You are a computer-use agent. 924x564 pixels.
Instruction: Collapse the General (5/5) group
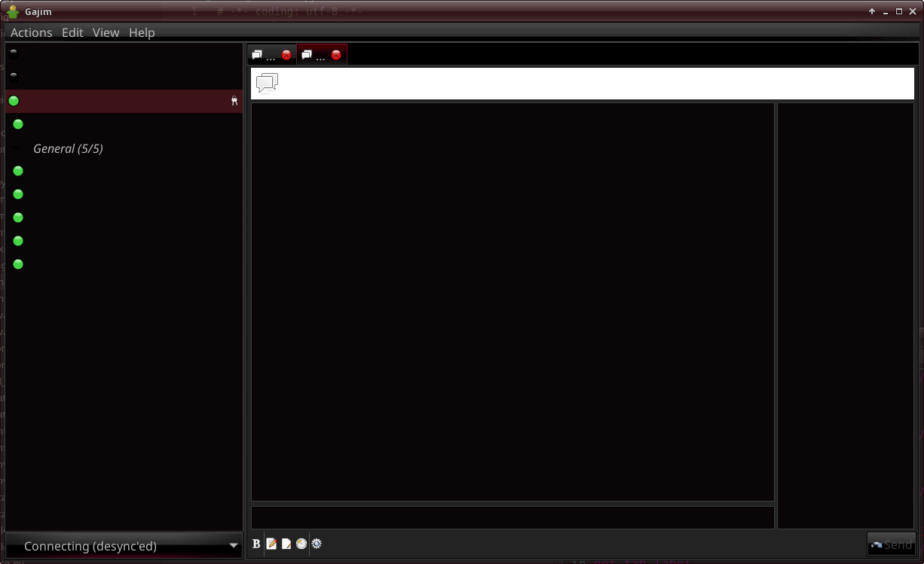68,149
